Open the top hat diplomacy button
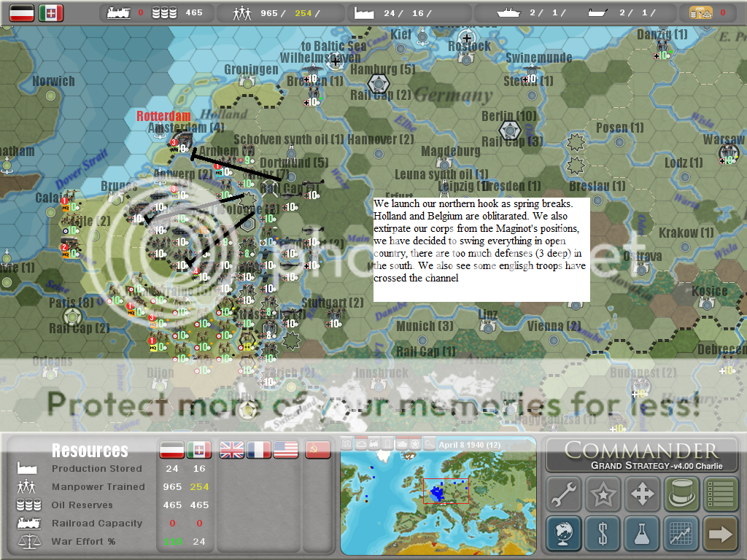The height and width of the screenshot is (560, 747). pyautogui.click(x=681, y=495)
